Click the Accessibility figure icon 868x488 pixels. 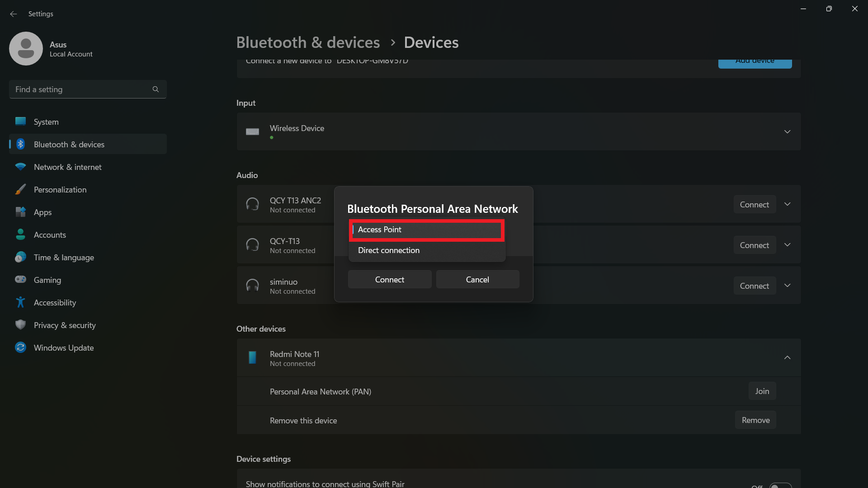(20, 302)
